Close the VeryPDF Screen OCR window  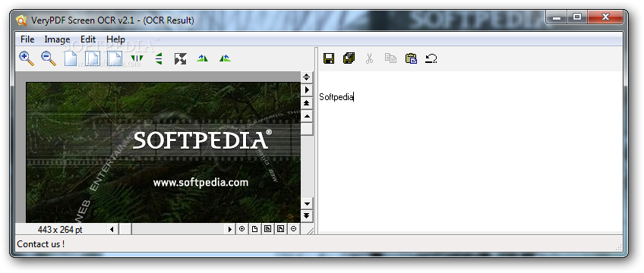(x=605, y=17)
